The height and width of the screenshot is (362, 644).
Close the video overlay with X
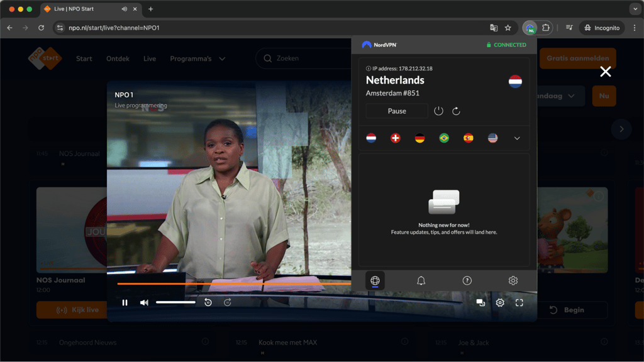click(x=606, y=72)
